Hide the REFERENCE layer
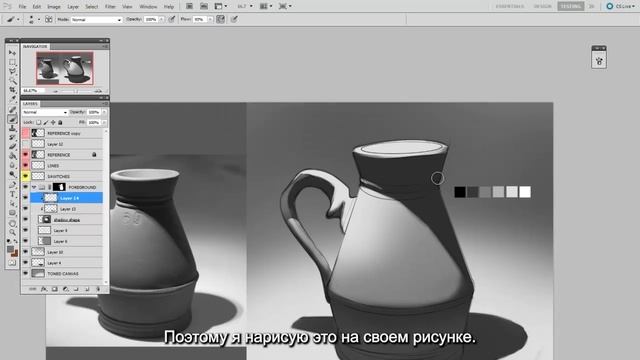The height and width of the screenshot is (360, 640). click(26, 155)
